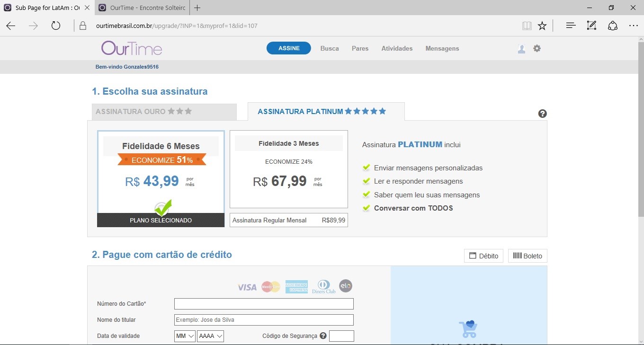Go back with browser back arrow
Viewport: 644px width, 345px height.
(10, 26)
